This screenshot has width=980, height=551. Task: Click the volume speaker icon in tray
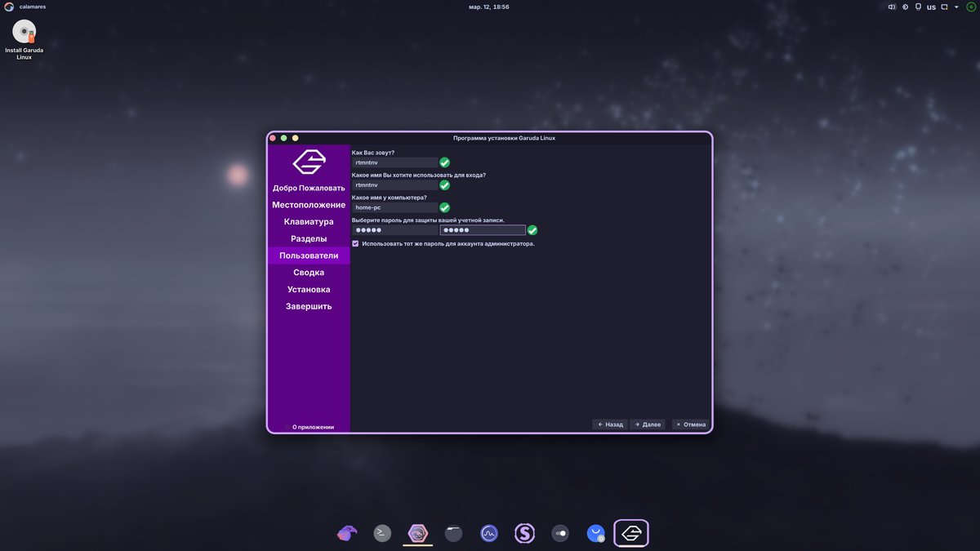tap(892, 7)
